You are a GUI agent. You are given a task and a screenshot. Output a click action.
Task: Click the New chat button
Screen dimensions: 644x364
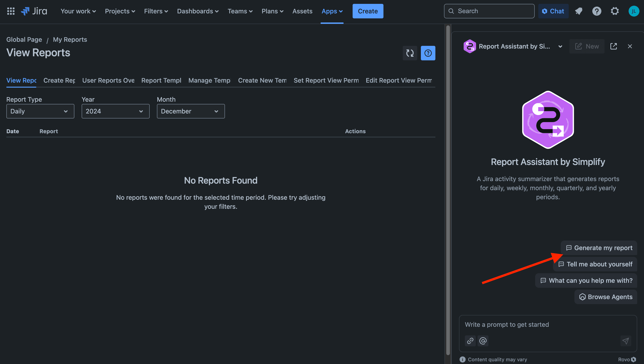(x=587, y=46)
